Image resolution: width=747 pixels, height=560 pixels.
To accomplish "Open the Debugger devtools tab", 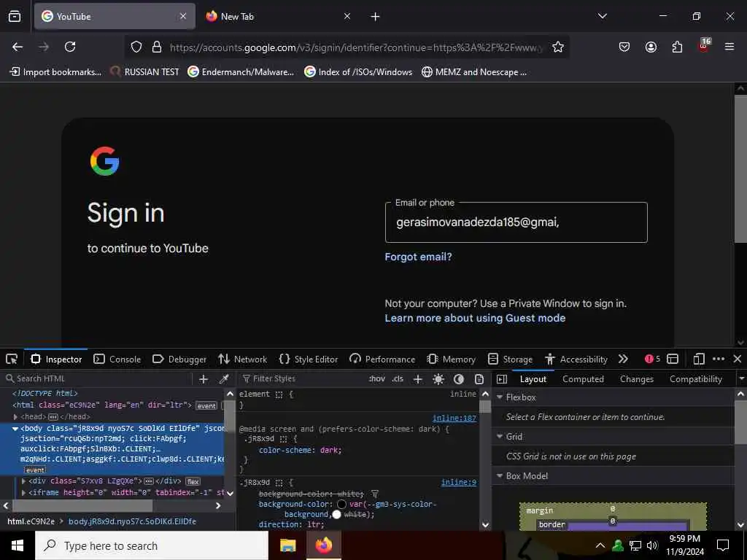I will [x=179, y=359].
